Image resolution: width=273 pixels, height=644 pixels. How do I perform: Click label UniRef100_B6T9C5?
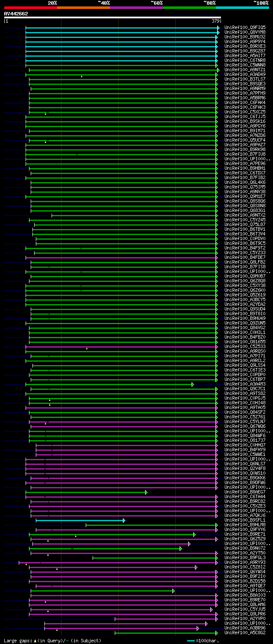(x=245, y=243)
